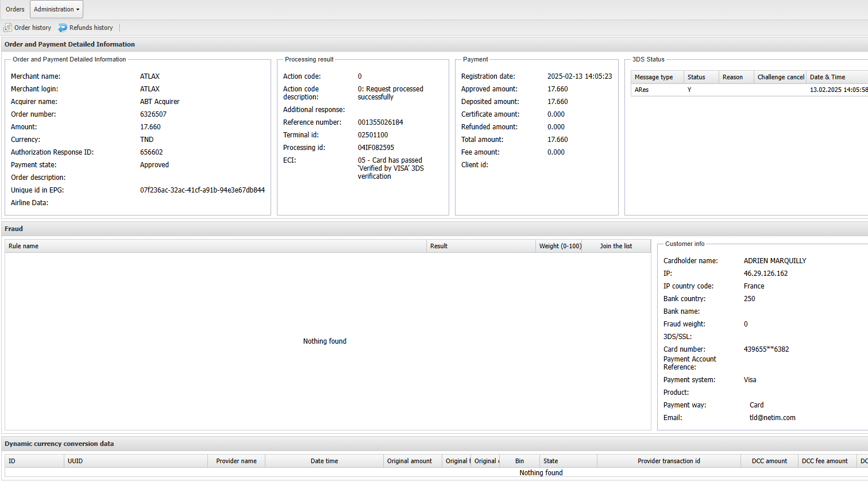
Task: Sort the Fraud table by Result
Action: click(480, 246)
